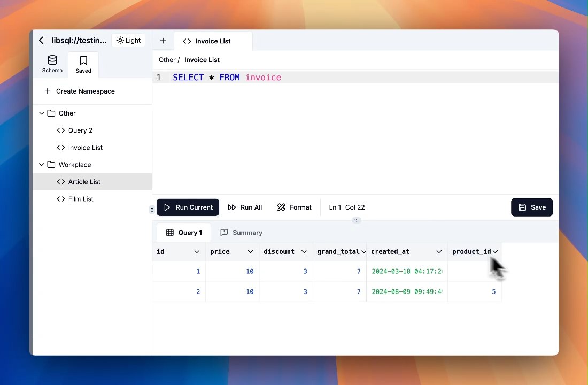Click Run All

coord(245,207)
